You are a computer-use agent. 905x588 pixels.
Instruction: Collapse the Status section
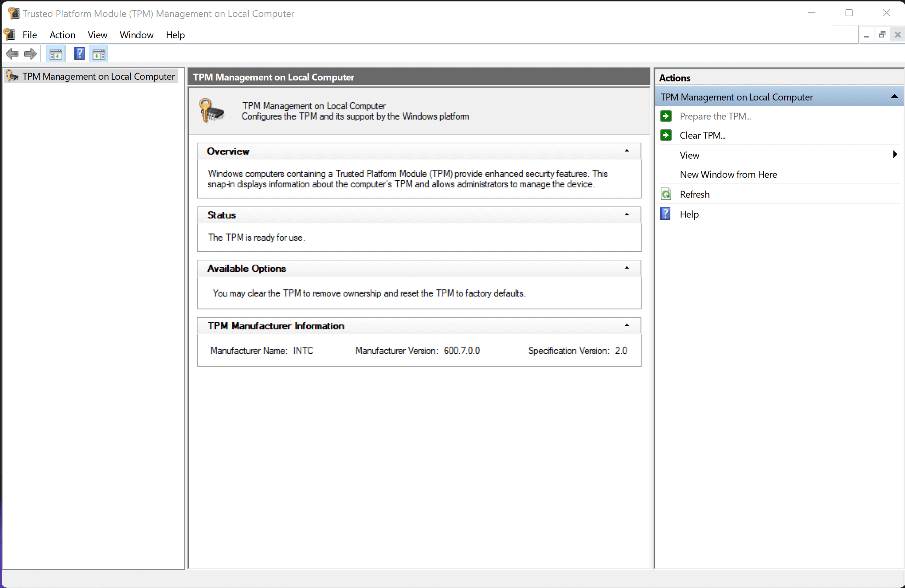click(x=627, y=215)
